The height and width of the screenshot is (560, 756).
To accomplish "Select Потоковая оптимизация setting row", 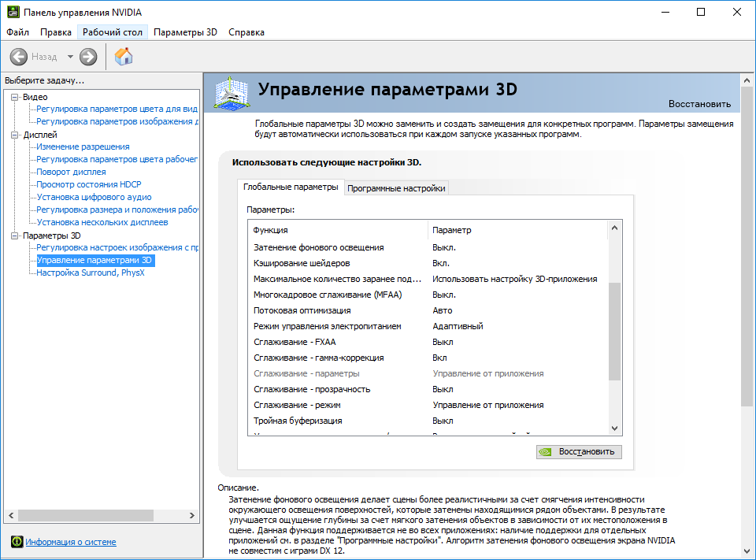I will (428, 310).
